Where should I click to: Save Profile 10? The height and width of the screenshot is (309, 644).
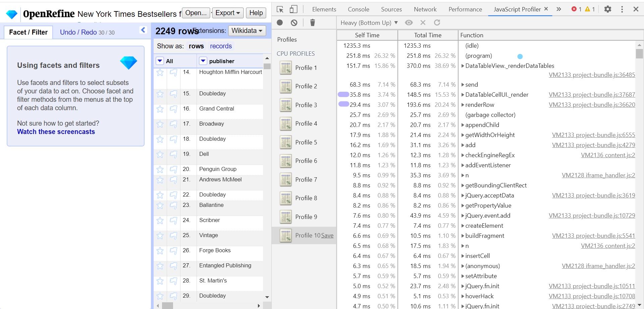pos(327,236)
